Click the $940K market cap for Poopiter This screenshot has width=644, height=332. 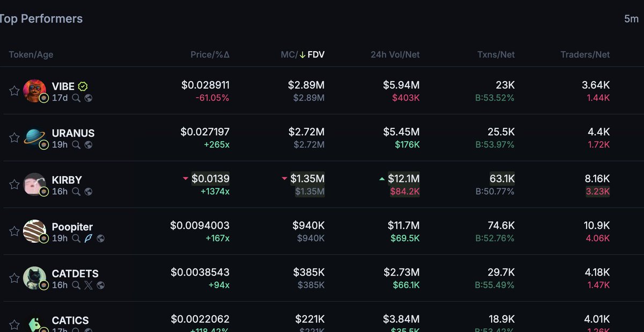tap(309, 225)
